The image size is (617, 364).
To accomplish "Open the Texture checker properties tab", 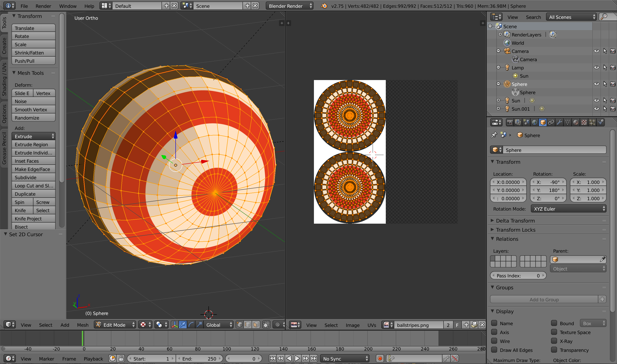I will (x=584, y=122).
